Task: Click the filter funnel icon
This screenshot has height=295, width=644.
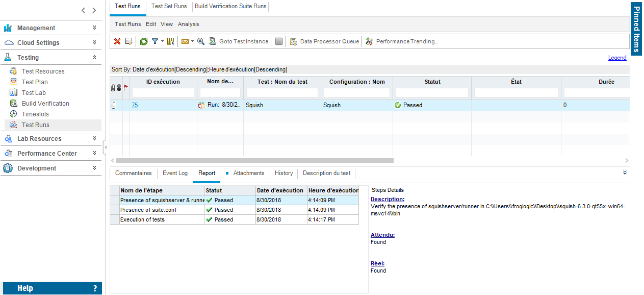Action: pos(155,41)
